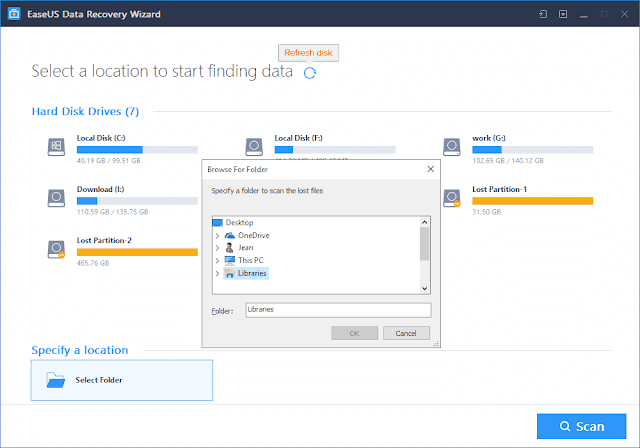Click the Select Folder button

[122, 380]
